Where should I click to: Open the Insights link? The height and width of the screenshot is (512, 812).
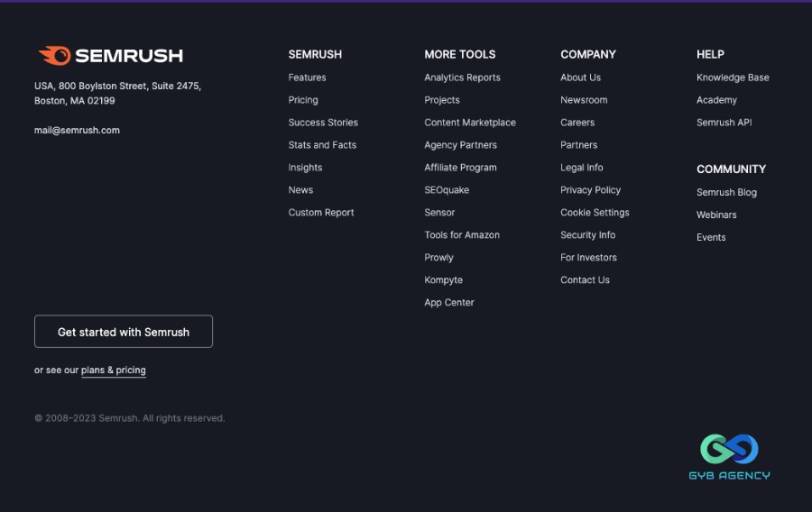click(305, 168)
